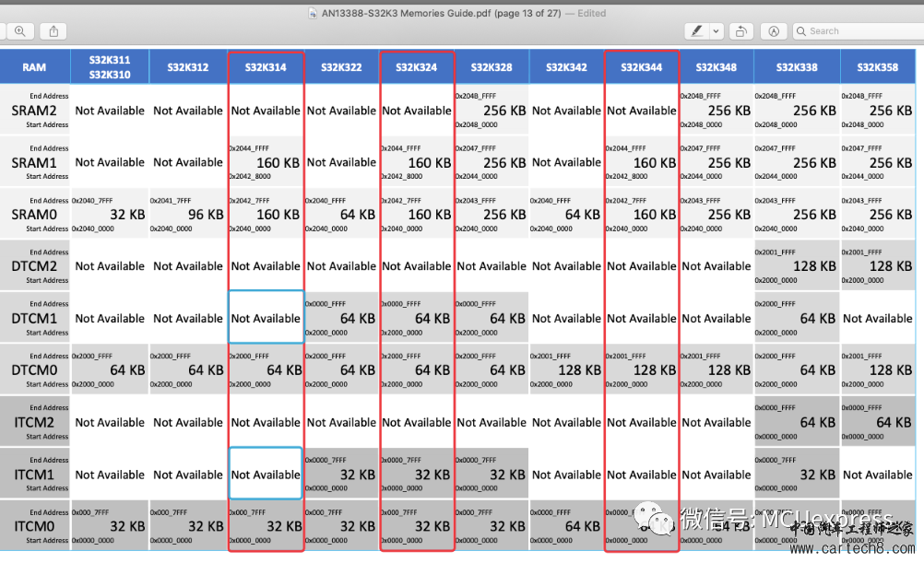Click the AN13388-S32K3 Memories Guide.pdf window title
Viewport: 924px width, 563px height.
442,13
